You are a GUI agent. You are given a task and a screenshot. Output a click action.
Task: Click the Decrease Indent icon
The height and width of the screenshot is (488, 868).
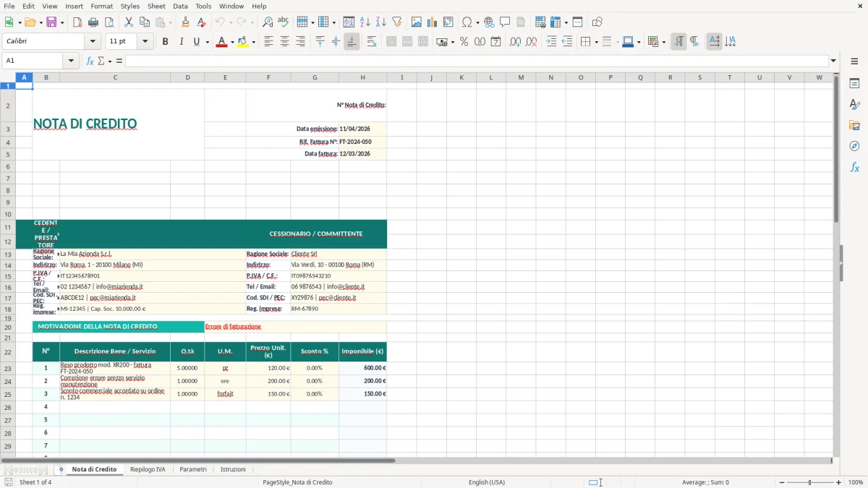pyautogui.click(x=567, y=42)
